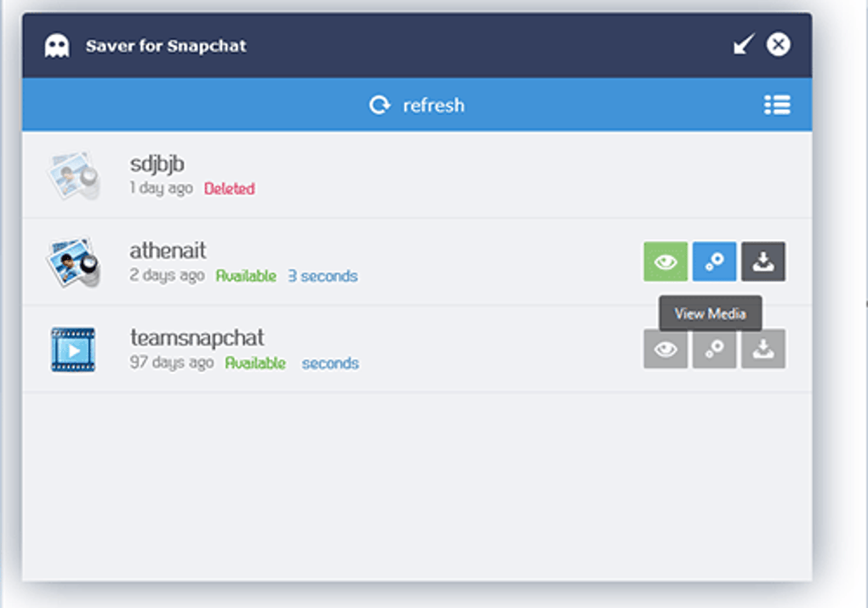Click the grey eye button for teamsnapchat

tap(665, 349)
